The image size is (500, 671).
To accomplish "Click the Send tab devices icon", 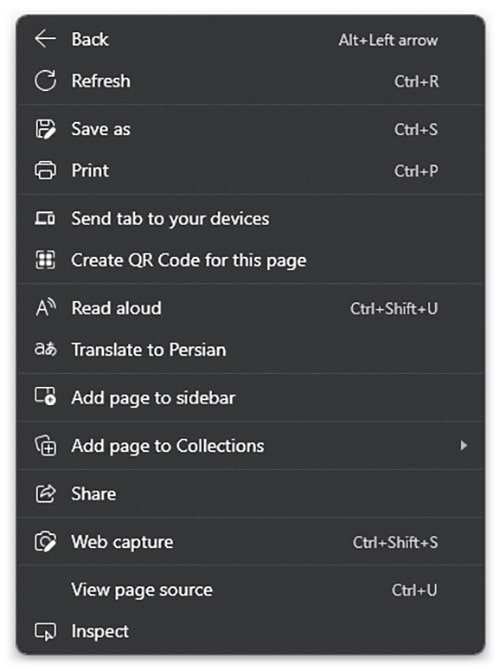I will pos(45,219).
